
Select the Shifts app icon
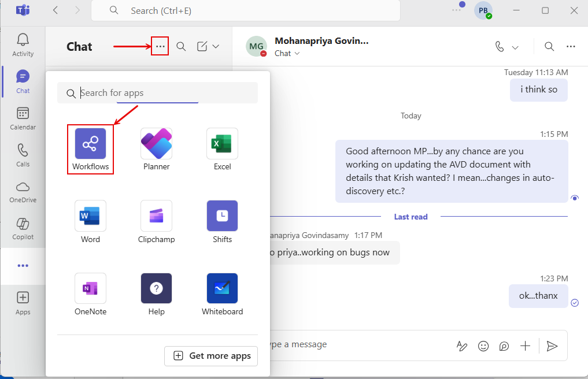222,216
